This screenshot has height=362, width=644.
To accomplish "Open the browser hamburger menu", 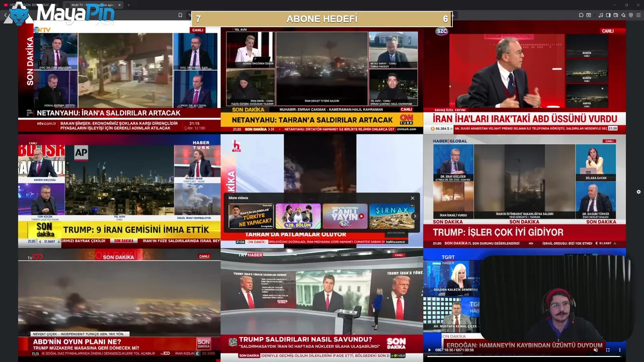I will click(x=639, y=15).
